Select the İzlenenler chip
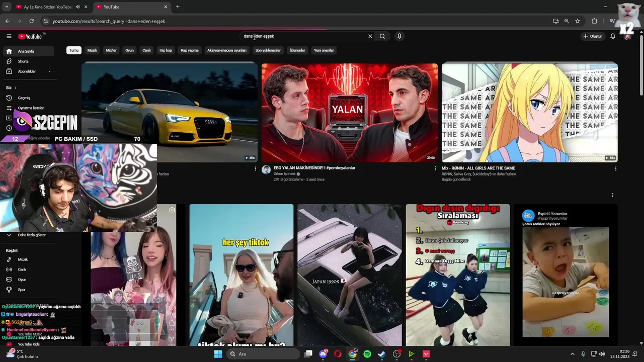This screenshot has width=644, height=362. tap(297, 50)
